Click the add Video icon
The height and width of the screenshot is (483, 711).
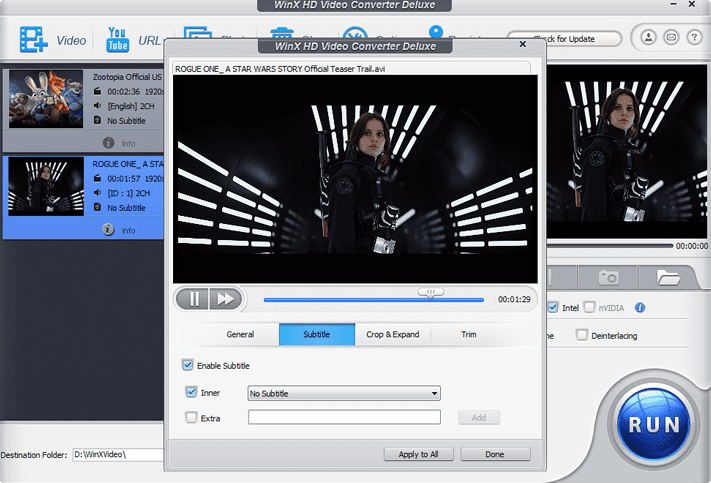pos(34,39)
